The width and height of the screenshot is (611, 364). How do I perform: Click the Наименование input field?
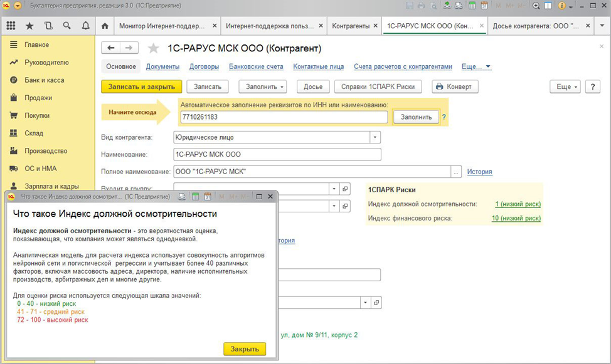coord(277,155)
